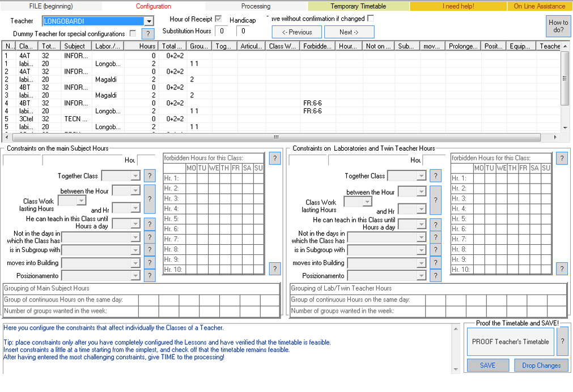Screen dimensions: 573x392
Task: Click PROOF Teacher's Timetable
Action: (x=511, y=342)
